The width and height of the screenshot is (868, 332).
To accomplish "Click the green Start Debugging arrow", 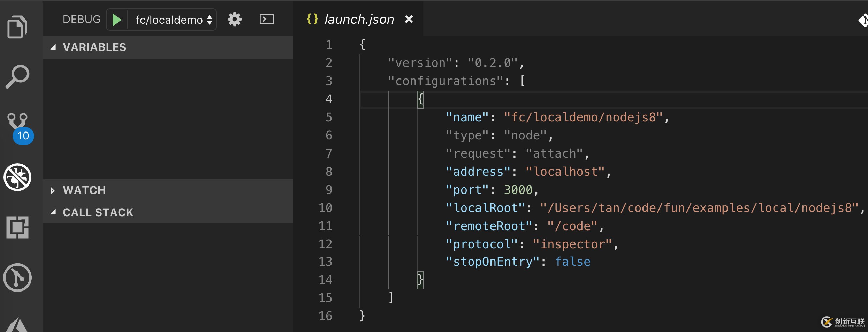I will (117, 20).
